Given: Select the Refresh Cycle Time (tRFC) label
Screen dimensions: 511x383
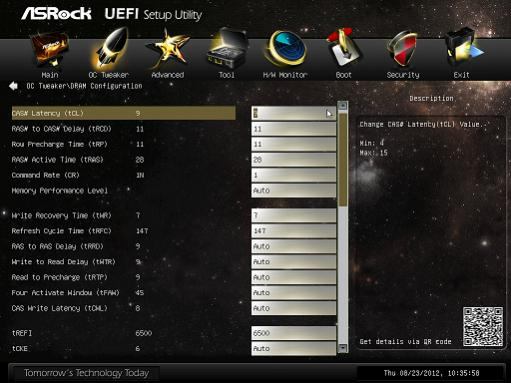Looking at the screenshot, I should tap(61, 231).
